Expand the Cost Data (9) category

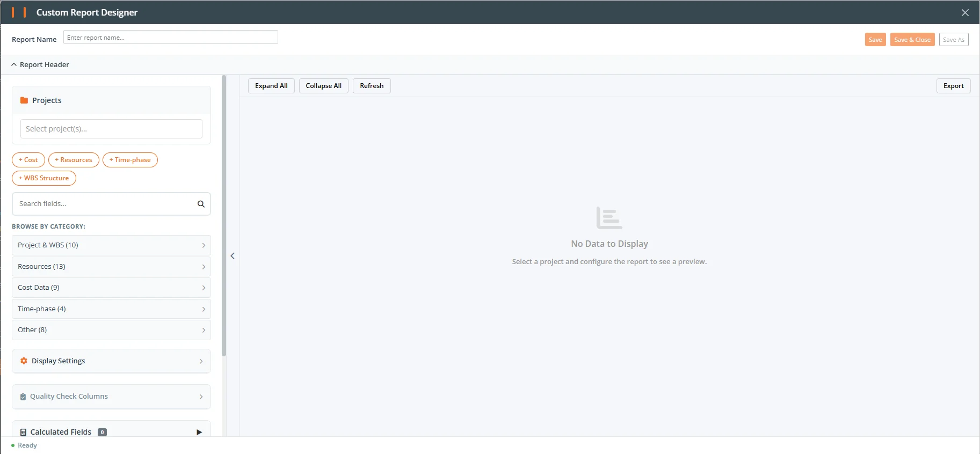111,288
